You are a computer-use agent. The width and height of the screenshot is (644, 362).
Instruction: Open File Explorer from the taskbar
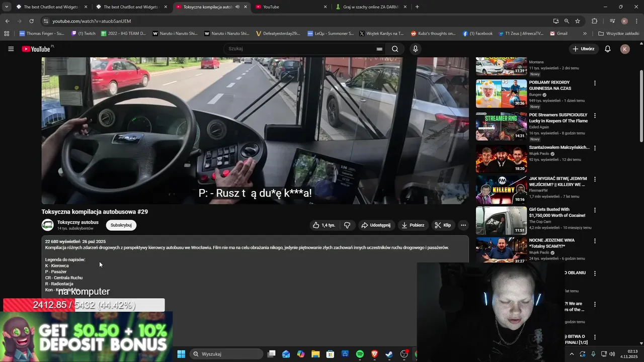click(315, 354)
